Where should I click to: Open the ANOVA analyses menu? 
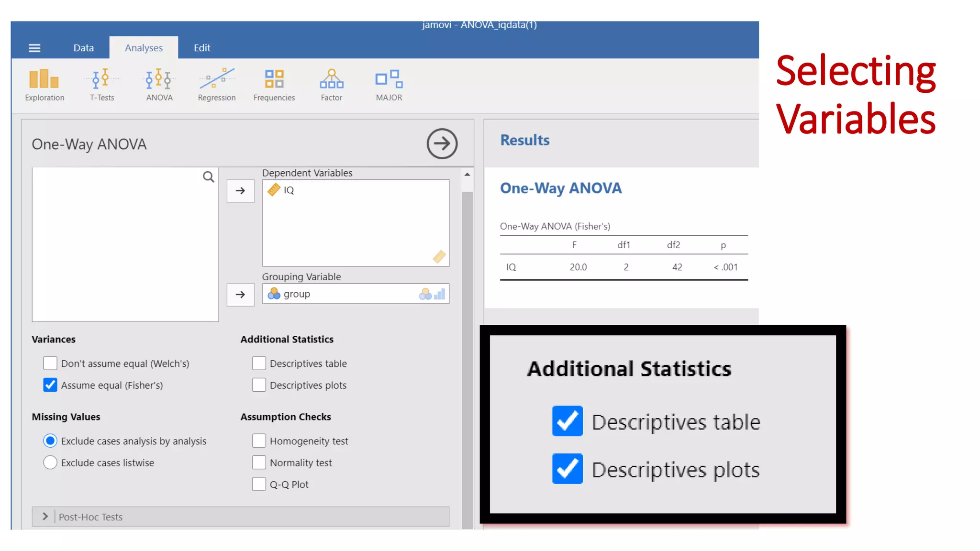pos(159,85)
